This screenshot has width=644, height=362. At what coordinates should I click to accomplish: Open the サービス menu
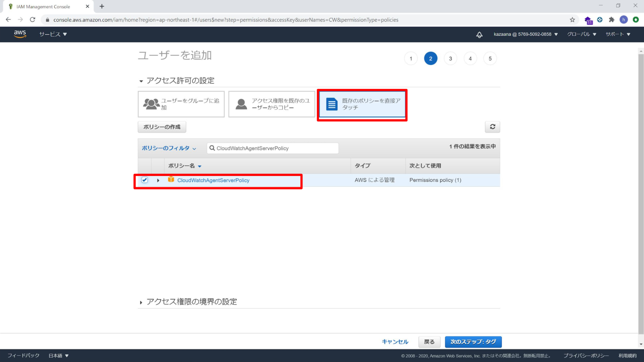click(x=52, y=34)
